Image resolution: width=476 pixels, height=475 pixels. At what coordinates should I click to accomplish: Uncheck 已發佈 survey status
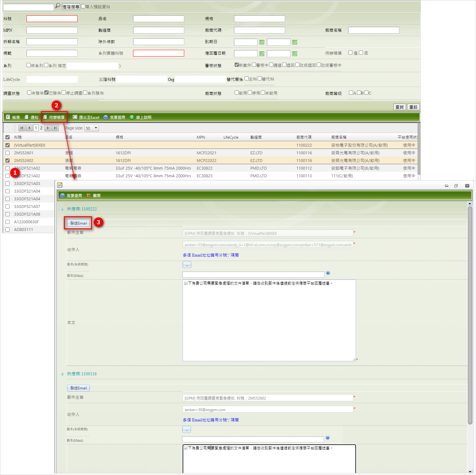pyautogui.click(x=47, y=92)
